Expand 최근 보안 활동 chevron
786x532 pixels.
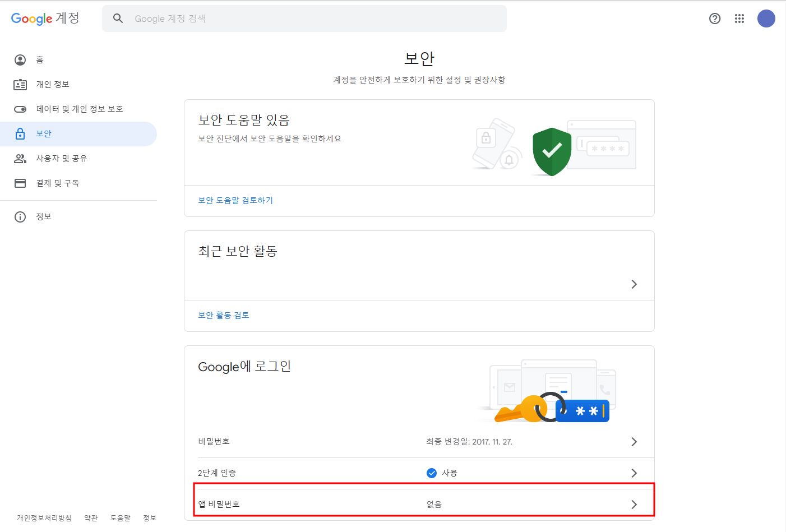click(x=634, y=284)
